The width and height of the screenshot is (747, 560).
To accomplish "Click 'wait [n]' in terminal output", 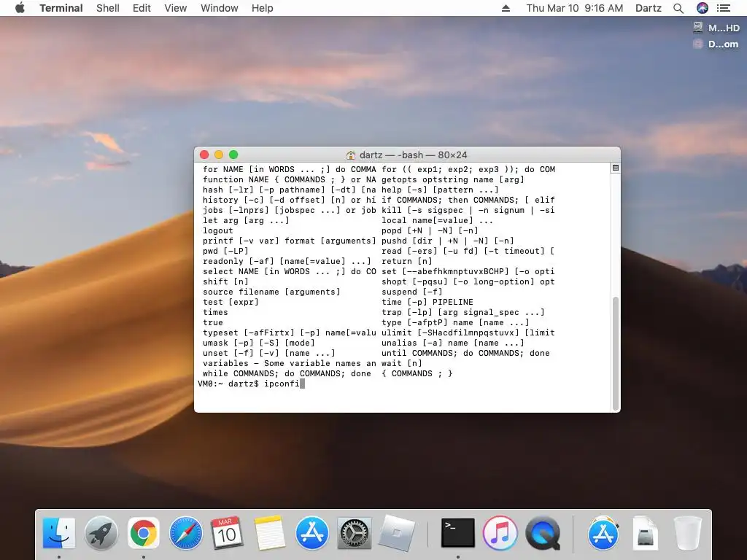I will 402,363.
